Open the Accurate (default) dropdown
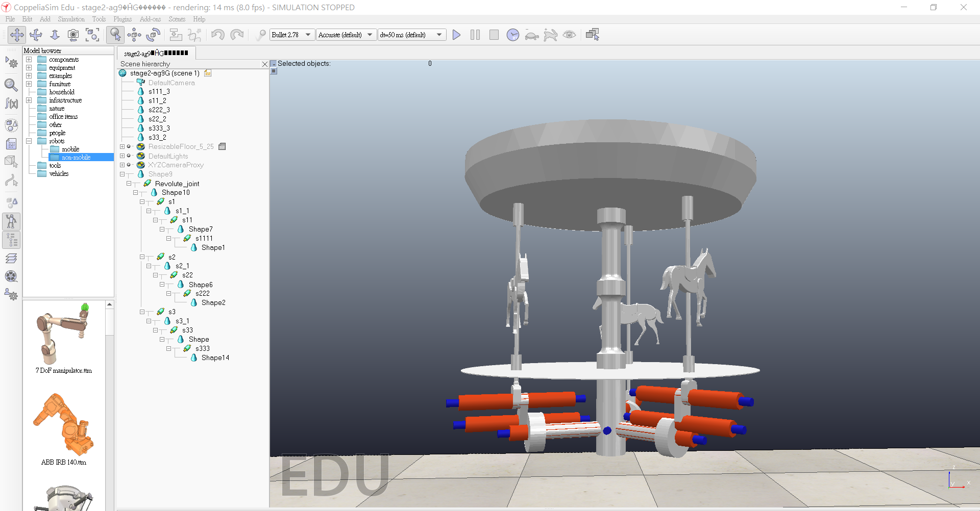Image resolution: width=980 pixels, height=511 pixels. (x=346, y=35)
